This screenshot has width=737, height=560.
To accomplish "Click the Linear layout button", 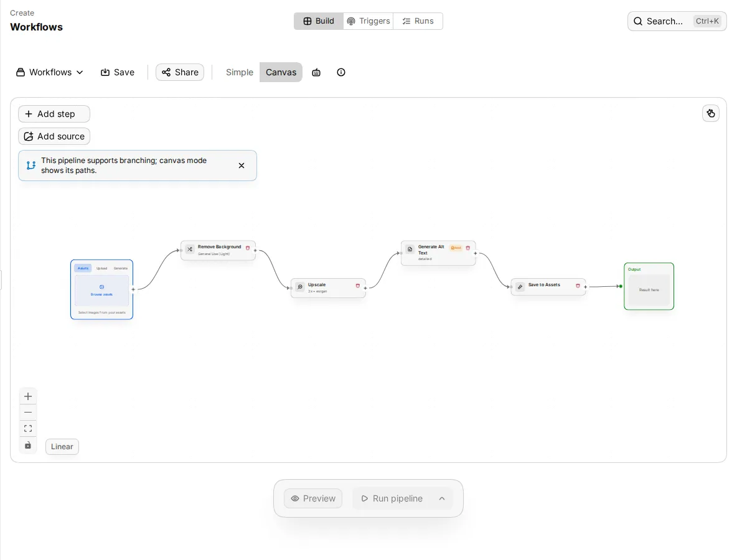I will coord(62,447).
